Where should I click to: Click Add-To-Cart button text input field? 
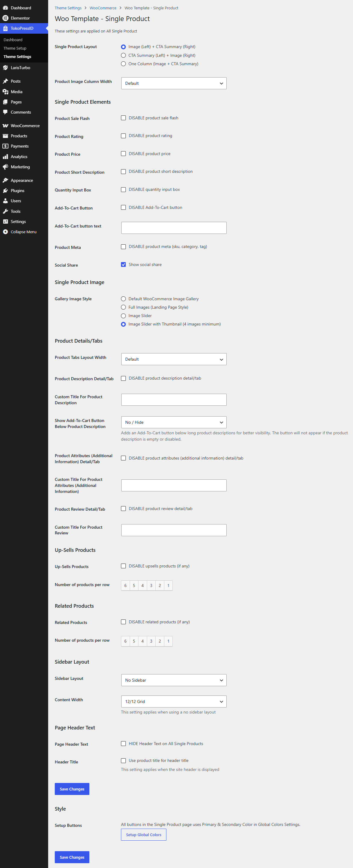tap(174, 228)
